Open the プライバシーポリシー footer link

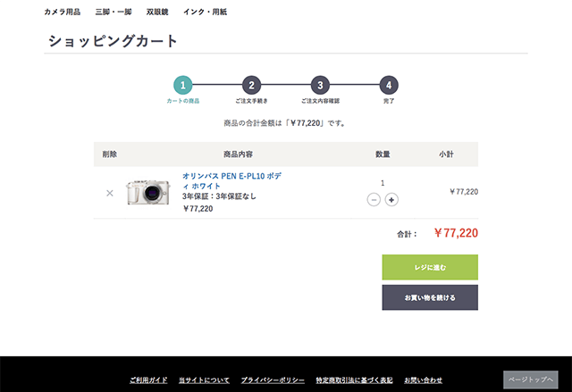273,380
